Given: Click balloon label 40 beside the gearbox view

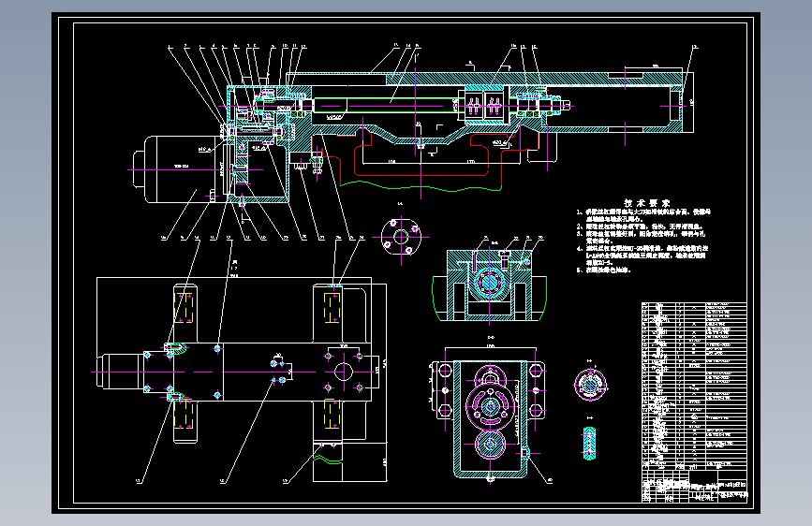Looking at the screenshot, I should point(550,480).
